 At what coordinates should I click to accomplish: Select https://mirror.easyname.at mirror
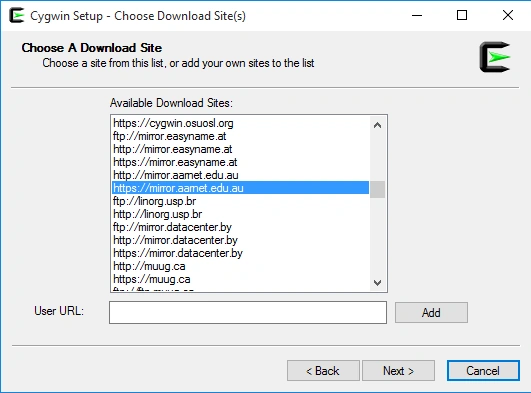tap(240, 162)
